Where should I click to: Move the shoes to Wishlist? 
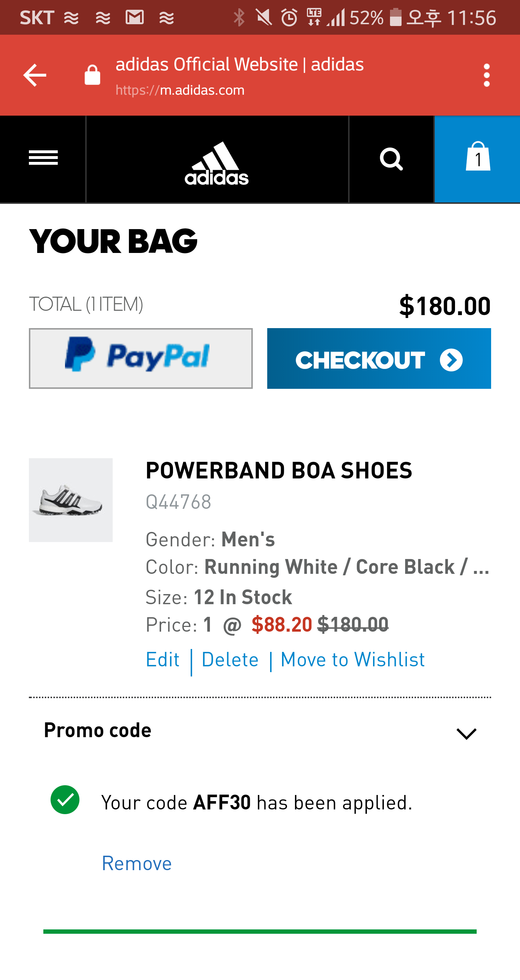coord(352,659)
